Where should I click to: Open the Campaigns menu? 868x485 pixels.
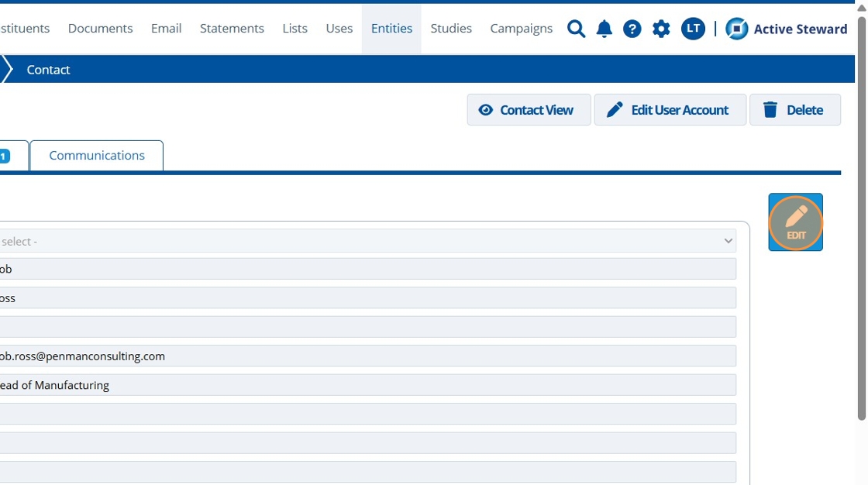pos(521,28)
